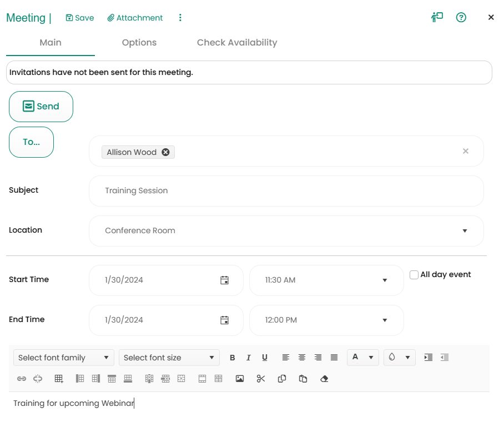Screen dimensions: 504x432
Task: Open the Start Time calendar picker
Action: (224, 280)
